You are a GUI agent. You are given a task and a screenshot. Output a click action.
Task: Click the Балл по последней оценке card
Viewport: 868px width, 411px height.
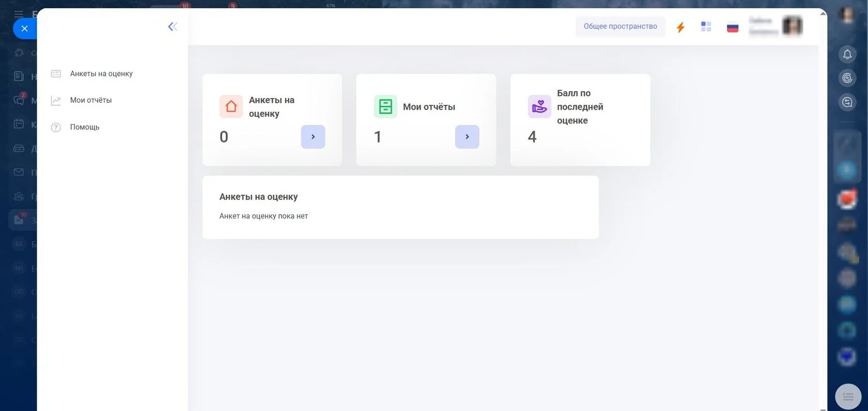(580, 120)
